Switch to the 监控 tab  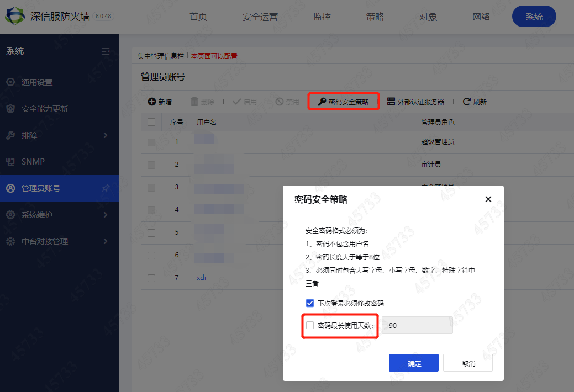[322, 17]
